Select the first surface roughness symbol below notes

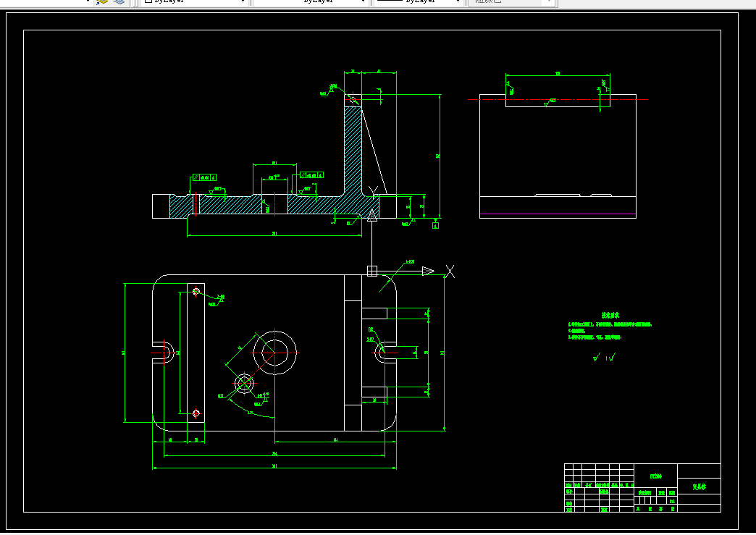(x=597, y=357)
